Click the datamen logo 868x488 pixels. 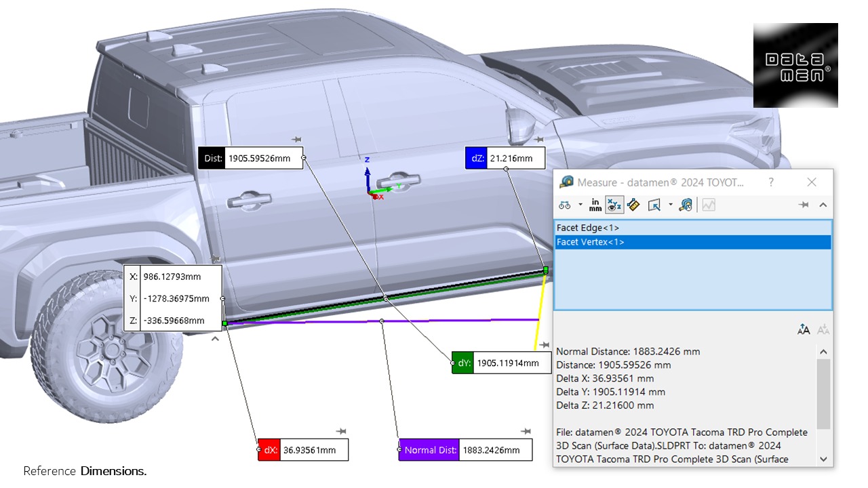point(795,66)
